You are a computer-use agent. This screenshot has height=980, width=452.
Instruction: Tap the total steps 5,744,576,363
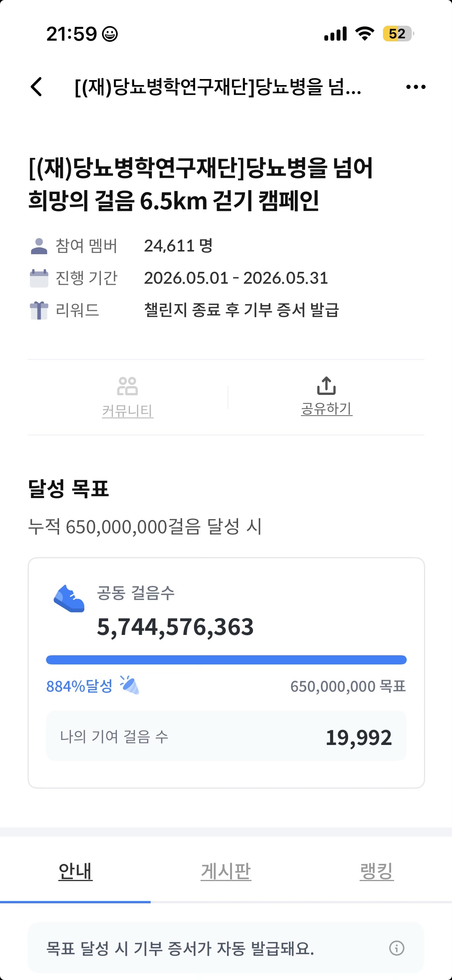[175, 627]
